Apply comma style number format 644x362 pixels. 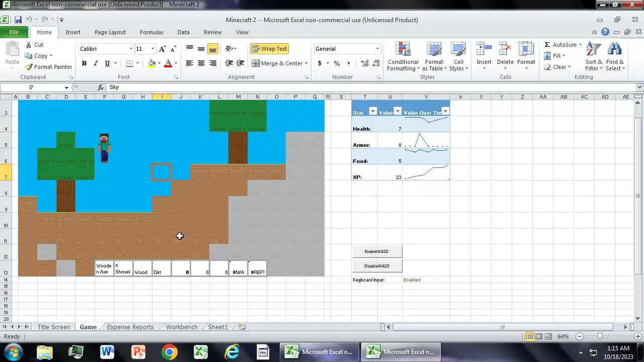point(350,63)
